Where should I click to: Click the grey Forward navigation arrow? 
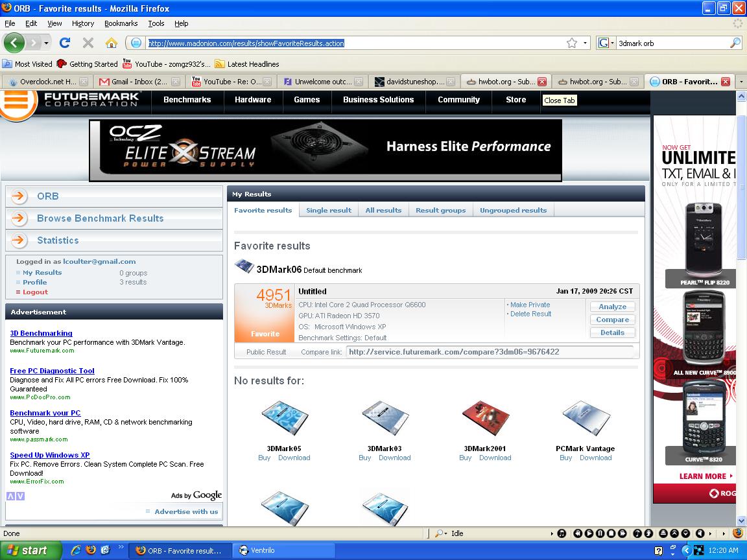(33, 43)
